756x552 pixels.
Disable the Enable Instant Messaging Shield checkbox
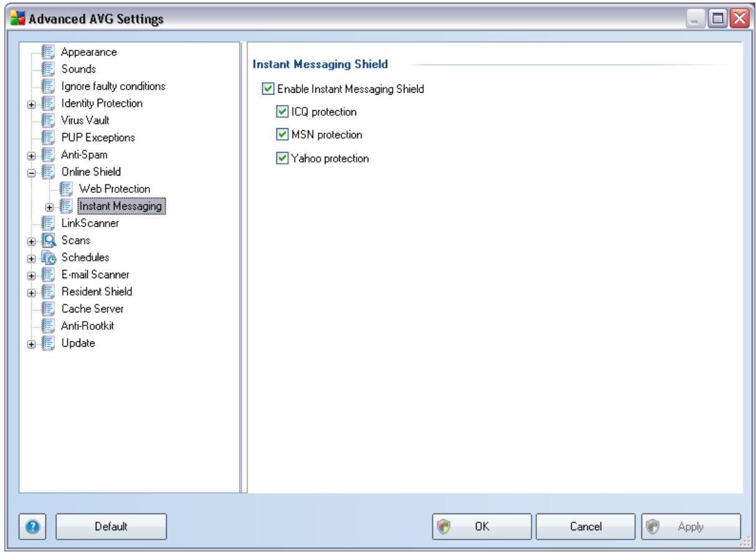tap(267, 89)
